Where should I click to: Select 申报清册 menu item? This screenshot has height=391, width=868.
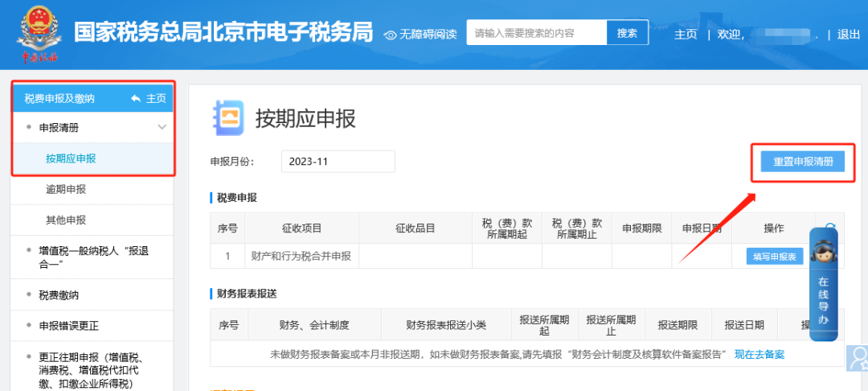(92, 127)
